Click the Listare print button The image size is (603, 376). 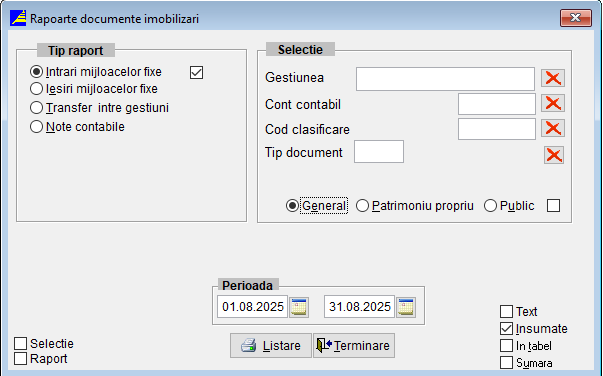pyautogui.click(x=271, y=346)
